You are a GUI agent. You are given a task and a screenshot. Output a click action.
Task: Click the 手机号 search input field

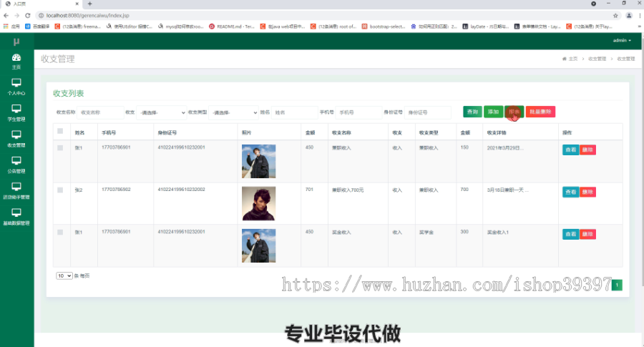click(358, 112)
